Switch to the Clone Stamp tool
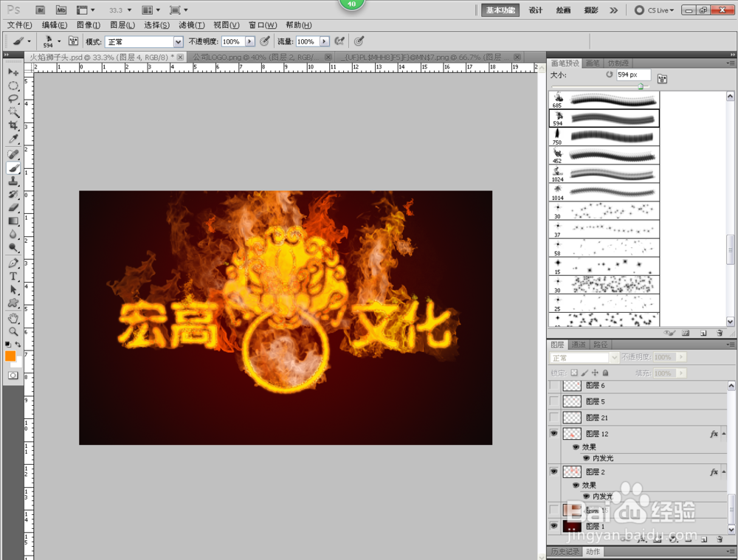This screenshot has width=738, height=560. [x=13, y=181]
